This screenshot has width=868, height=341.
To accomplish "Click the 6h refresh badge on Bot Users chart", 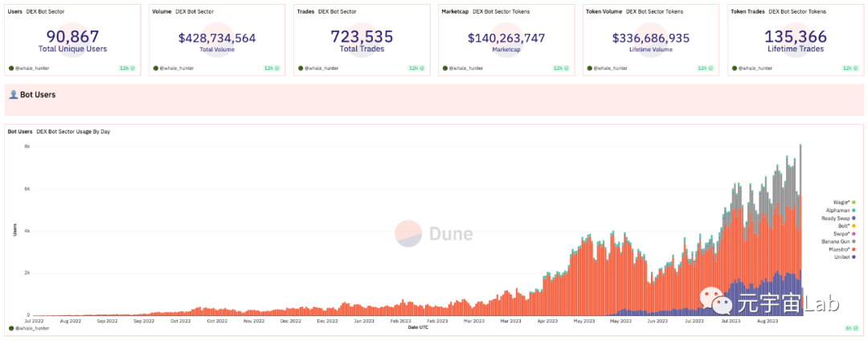I will 852,328.
